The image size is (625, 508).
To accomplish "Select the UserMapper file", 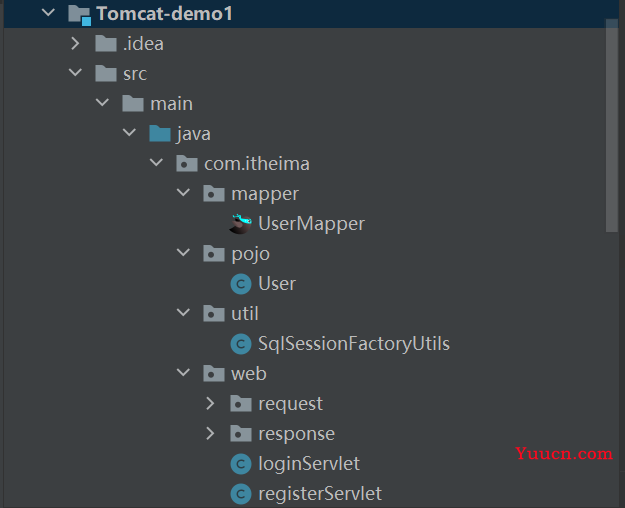I will tap(311, 224).
